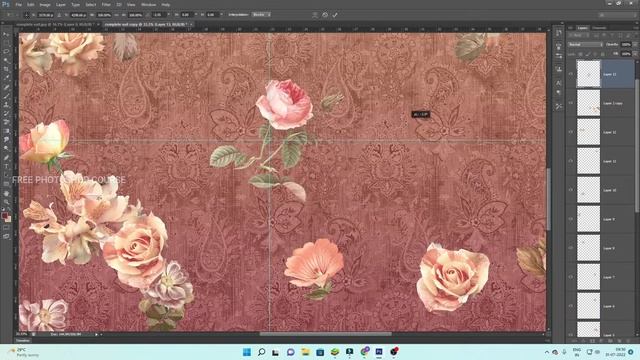Hide Layer 7 using eye icon

[x=571, y=277]
